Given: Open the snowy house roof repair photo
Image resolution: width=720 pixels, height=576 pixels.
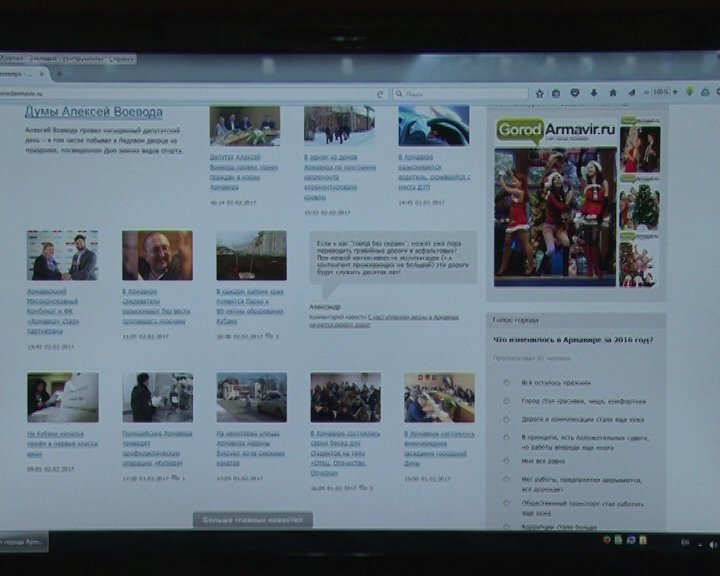Looking at the screenshot, I should (x=339, y=125).
